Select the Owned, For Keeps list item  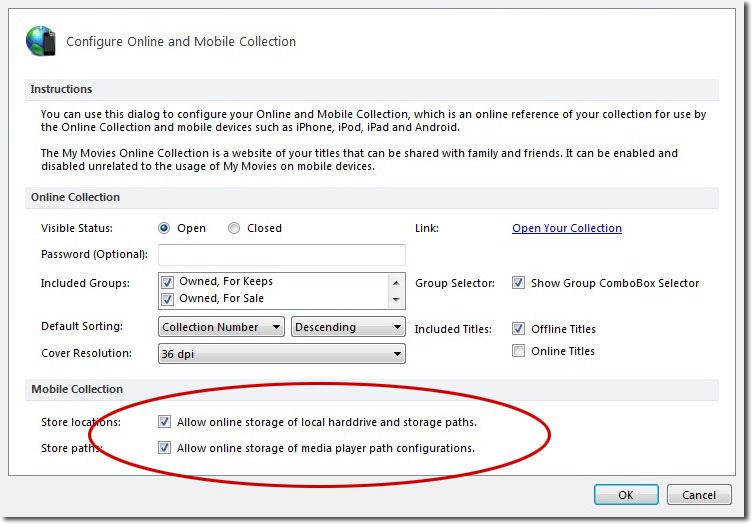[226, 282]
